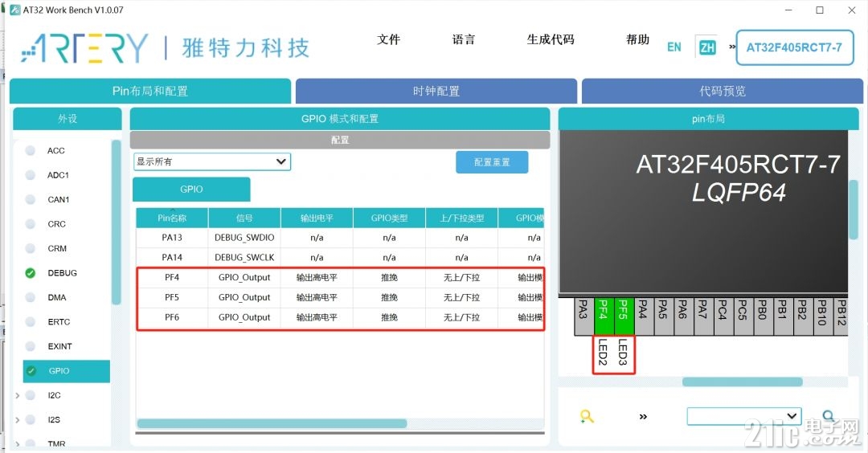Open the 语言 menu
This screenshot has height=453, width=868.
pos(464,39)
